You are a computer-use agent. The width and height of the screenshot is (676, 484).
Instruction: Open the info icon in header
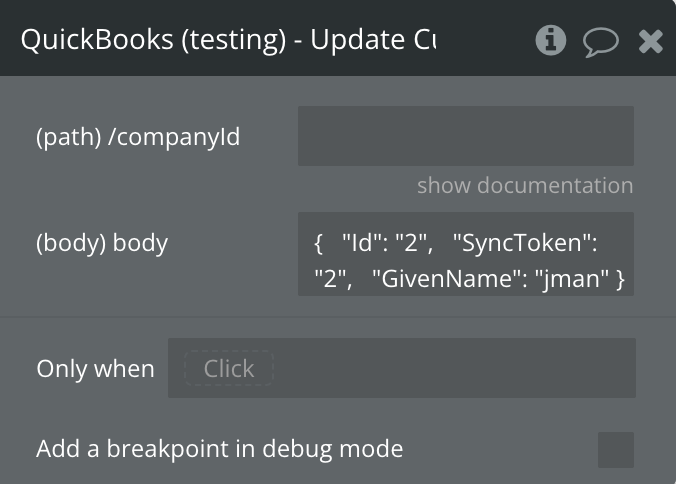(550, 40)
